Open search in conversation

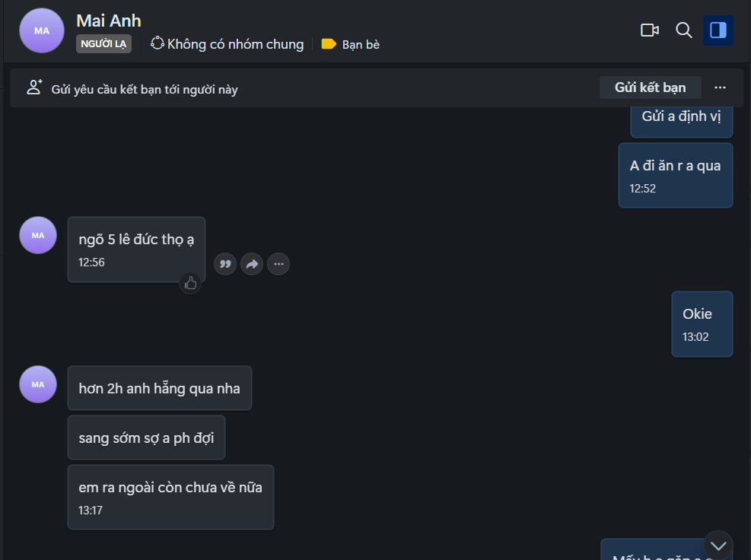pyautogui.click(x=683, y=30)
